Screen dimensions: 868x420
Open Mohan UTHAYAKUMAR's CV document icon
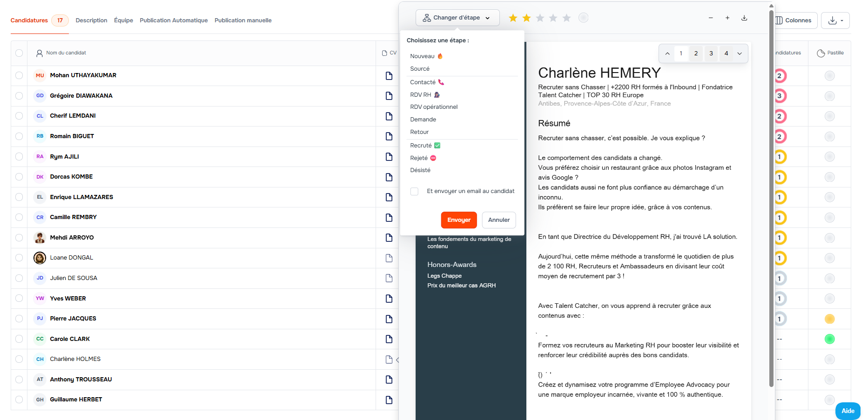click(x=389, y=75)
